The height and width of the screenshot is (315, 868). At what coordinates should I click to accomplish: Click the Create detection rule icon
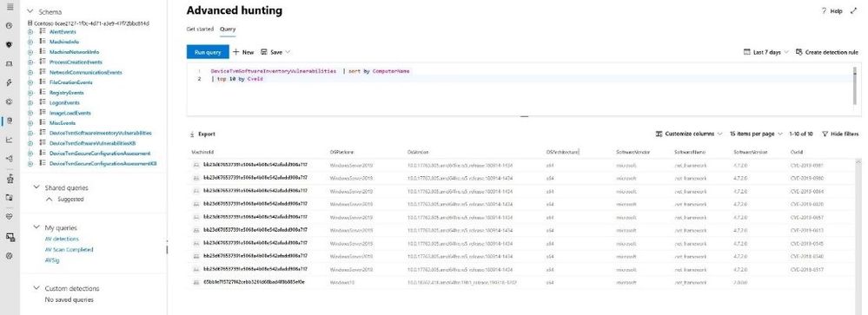pyautogui.click(x=798, y=52)
